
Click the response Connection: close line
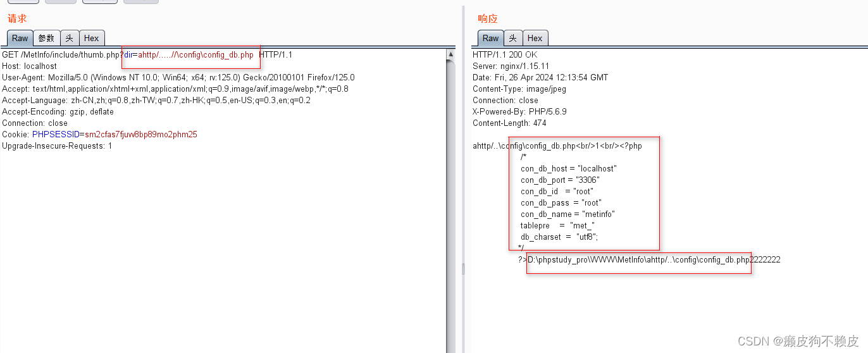coord(505,101)
